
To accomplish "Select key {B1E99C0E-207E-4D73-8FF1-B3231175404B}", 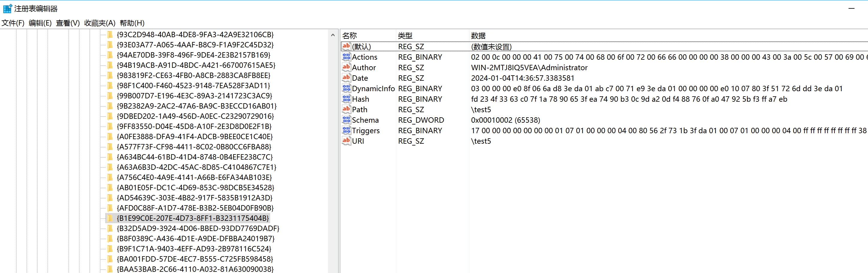I will tap(192, 218).
